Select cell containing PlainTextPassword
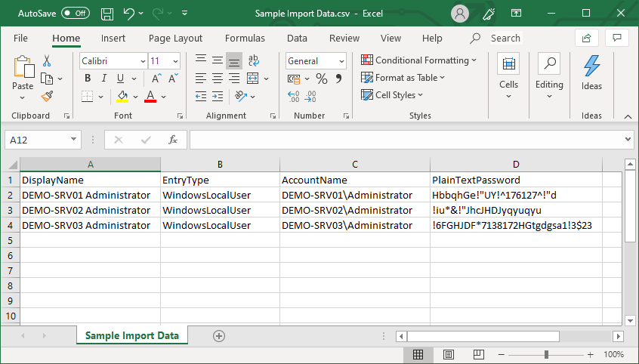The width and height of the screenshot is (639, 364). 516,180
